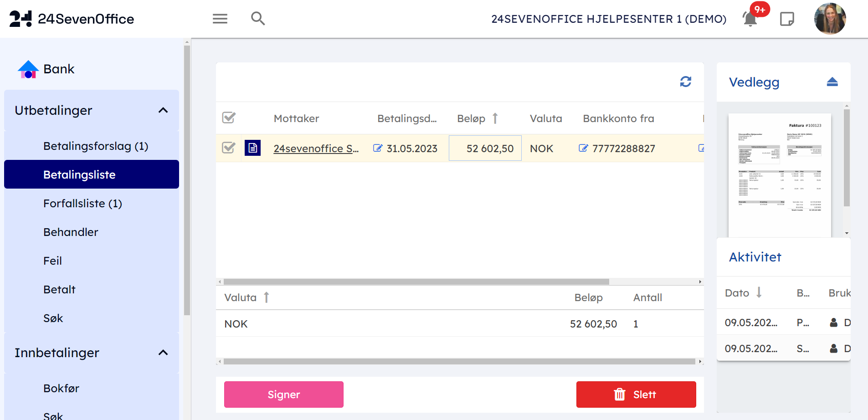Screen dimensions: 868x420
Task: Refresh the payment list
Action: [x=685, y=82]
